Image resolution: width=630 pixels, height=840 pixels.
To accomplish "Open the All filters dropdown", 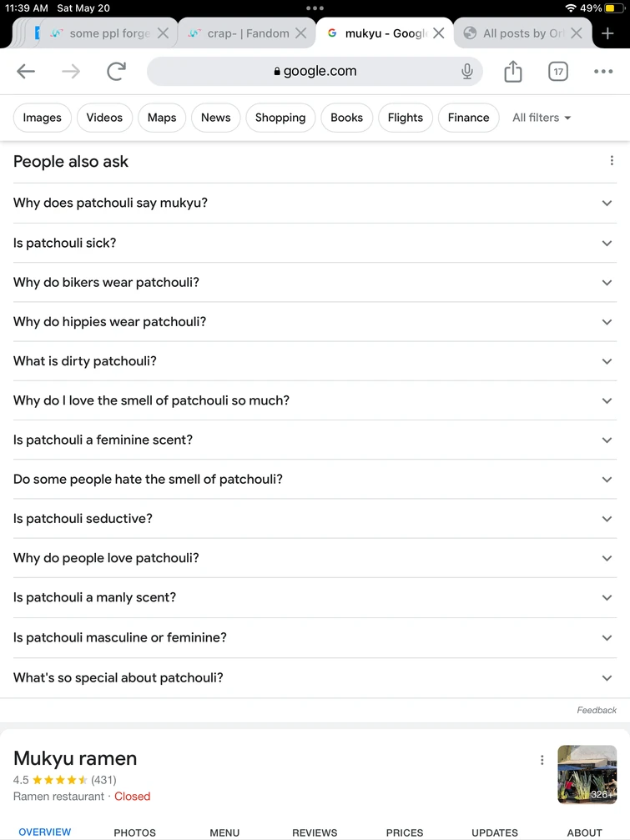I will pyautogui.click(x=541, y=118).
